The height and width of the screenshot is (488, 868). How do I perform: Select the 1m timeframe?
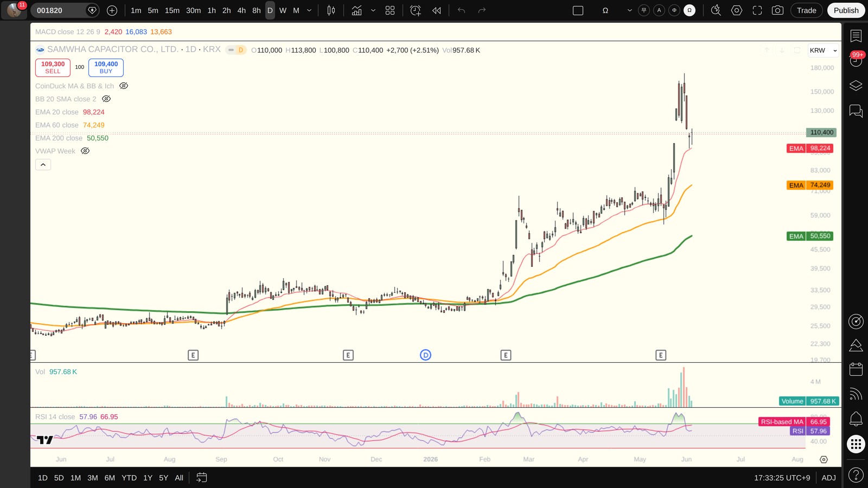(x=136, y=10)
